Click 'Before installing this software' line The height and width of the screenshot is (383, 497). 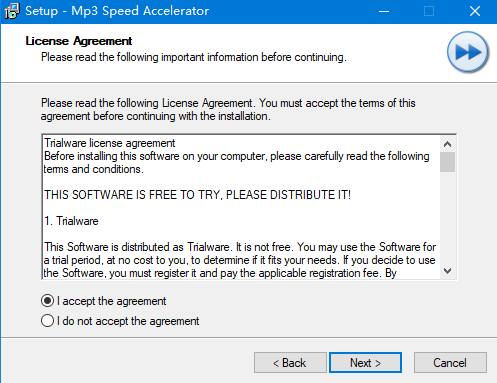(x=237, y=156)
